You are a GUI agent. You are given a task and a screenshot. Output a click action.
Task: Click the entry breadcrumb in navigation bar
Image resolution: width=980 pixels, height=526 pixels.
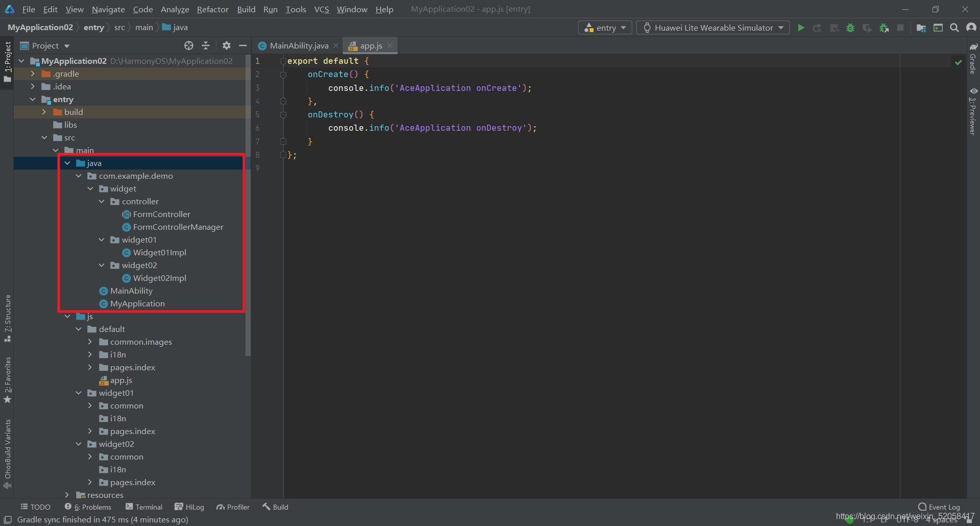pos(94,28)
